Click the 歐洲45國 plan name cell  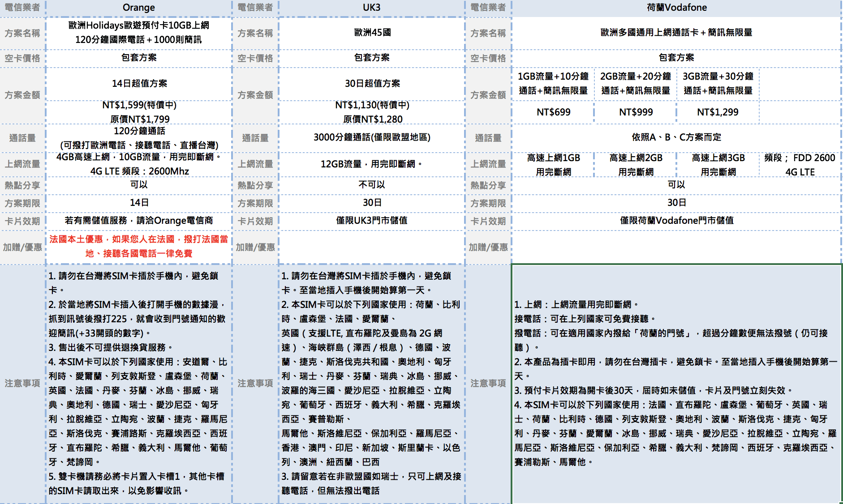372,33
